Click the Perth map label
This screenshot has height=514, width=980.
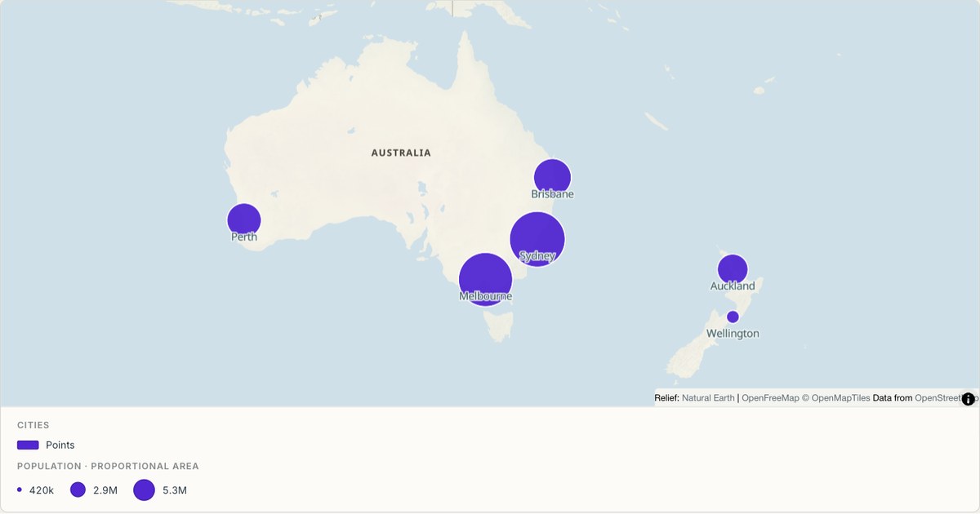[243, 237]
